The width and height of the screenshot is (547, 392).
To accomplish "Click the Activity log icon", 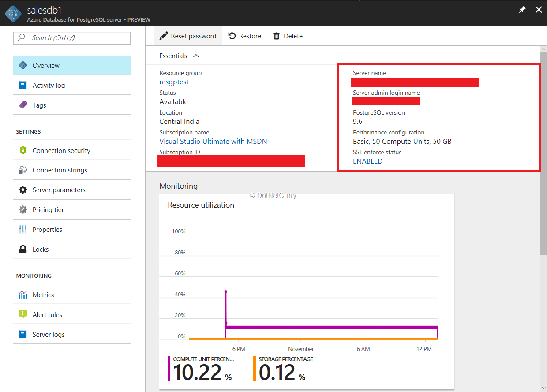I will tap(23, 85).
